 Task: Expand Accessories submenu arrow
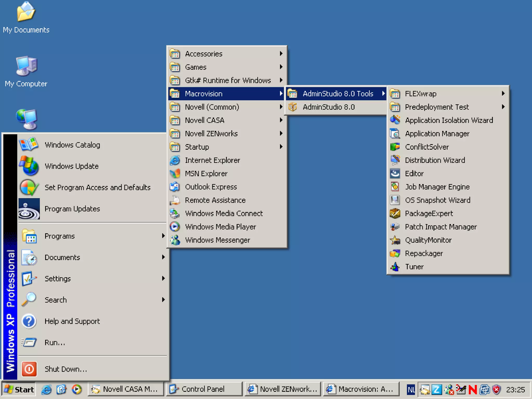pos(281,54)
